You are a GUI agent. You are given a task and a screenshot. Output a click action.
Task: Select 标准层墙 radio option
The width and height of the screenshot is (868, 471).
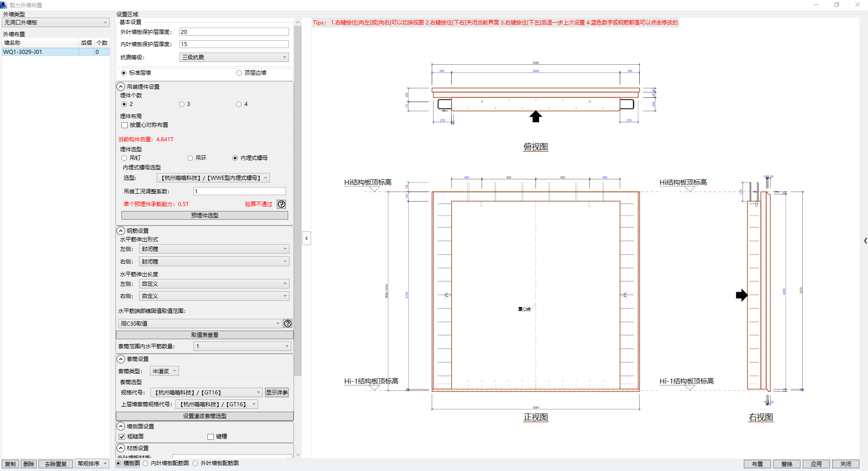(x=124, y=73)
